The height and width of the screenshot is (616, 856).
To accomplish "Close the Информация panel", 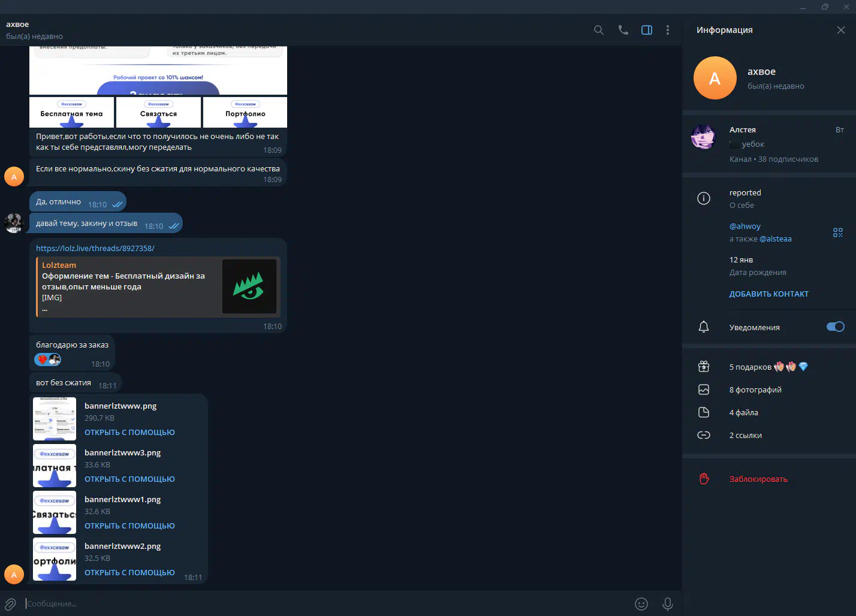I will pos(841,30).
